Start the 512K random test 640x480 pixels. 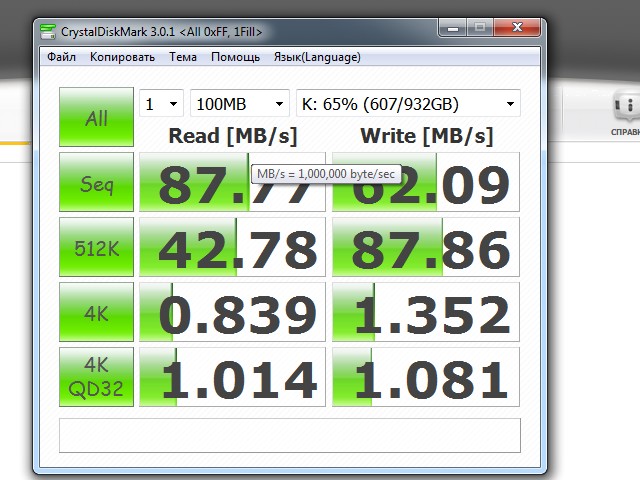tap(96, 247)
